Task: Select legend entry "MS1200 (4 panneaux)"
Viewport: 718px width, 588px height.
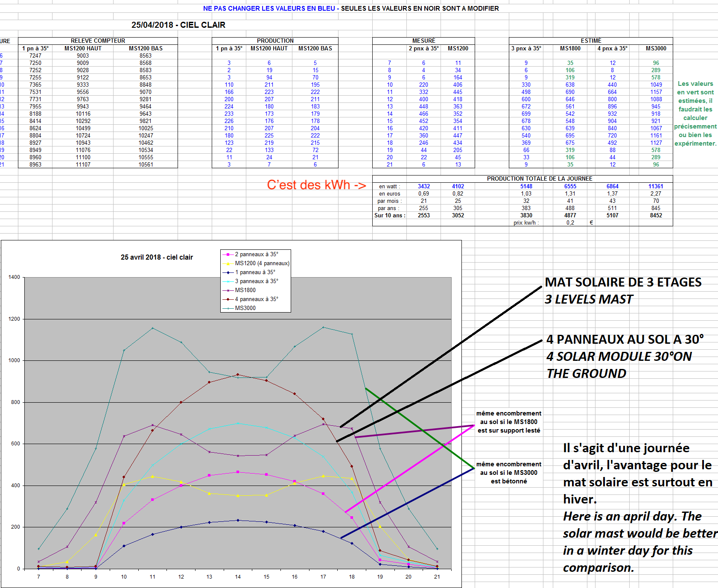Action: click(x=256, y=263)
